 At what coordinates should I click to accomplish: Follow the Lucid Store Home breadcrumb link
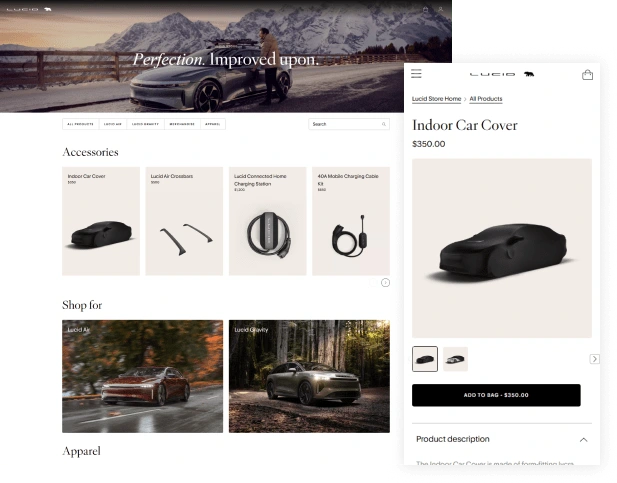click(436, 99)
